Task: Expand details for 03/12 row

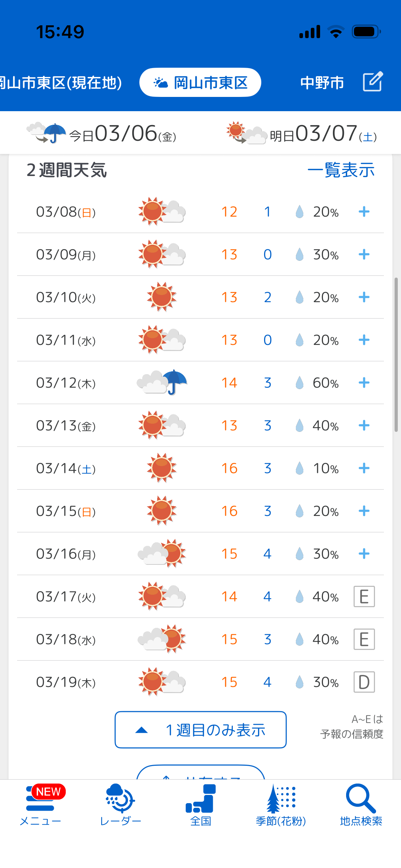Action: tap(364, 383)
